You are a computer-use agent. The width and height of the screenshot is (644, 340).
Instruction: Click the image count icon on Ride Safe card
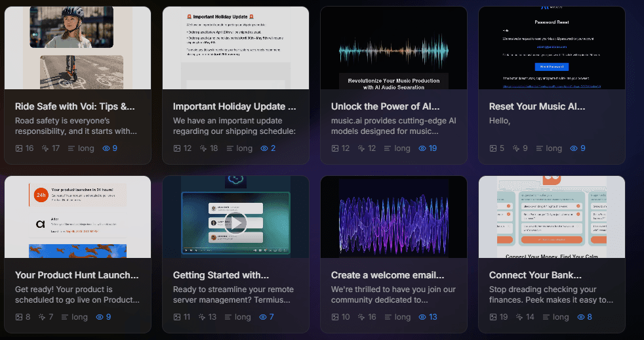(x=19, y=148)
